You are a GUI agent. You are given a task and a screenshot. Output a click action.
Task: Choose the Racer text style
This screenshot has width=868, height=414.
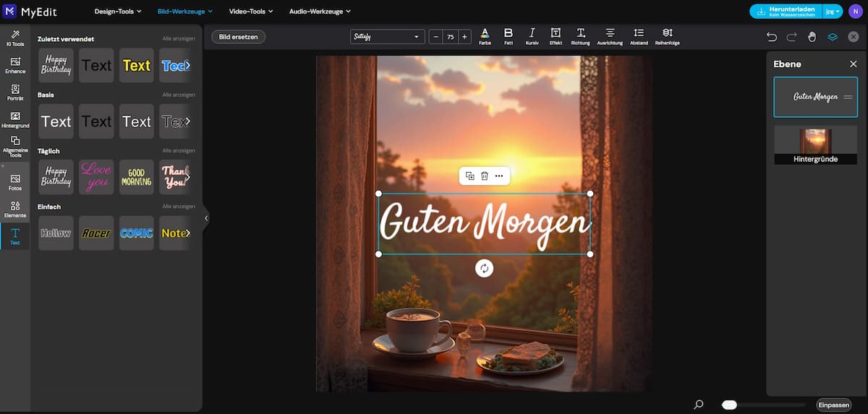point(96,233)
